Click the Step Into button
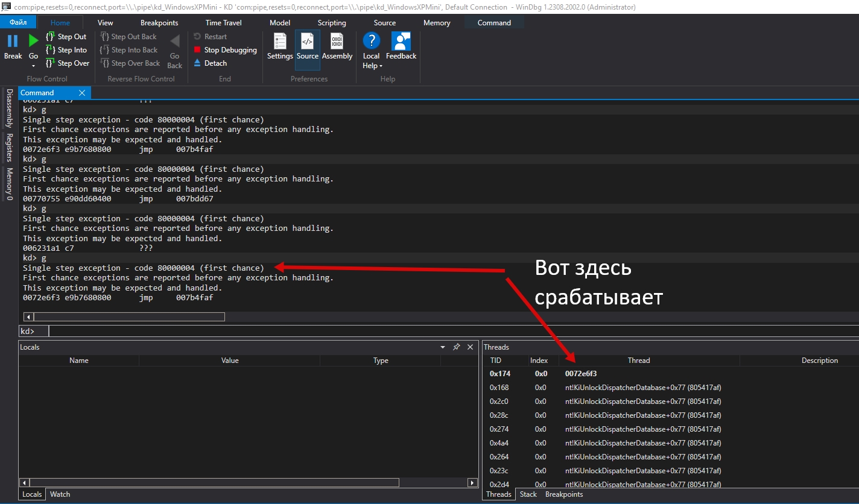859x504 pixels. (66, 50)
